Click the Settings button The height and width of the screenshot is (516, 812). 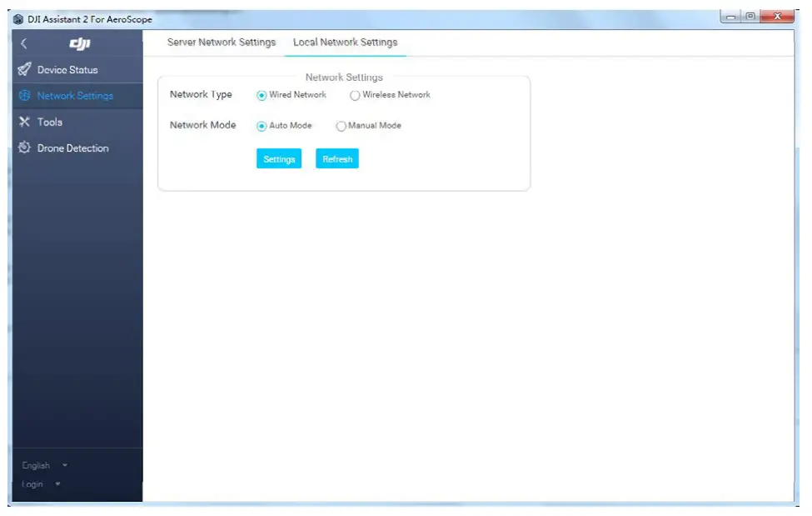279,158
